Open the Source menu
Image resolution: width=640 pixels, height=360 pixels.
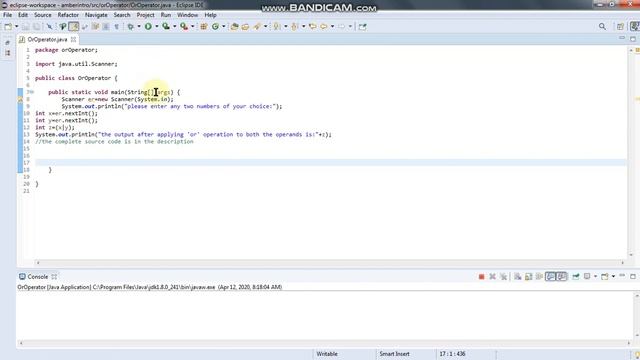pyautogui.click(x=42, y=15)
